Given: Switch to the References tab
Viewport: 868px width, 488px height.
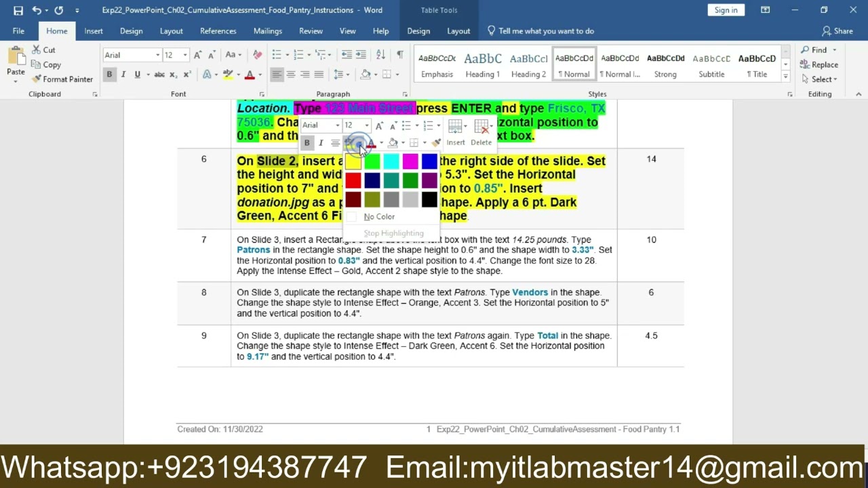Looking at the screenshot, I should pyautogui.click(x=218, y=31).
